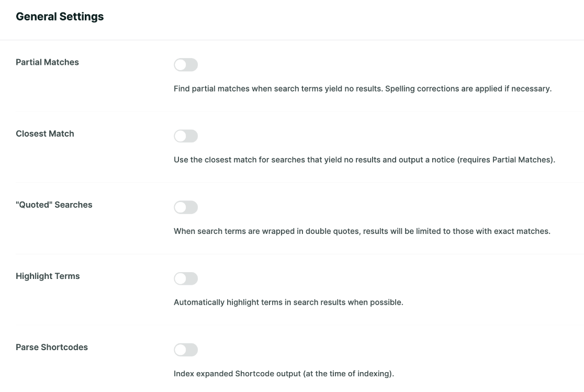Click the "Quoted" Searches label
Image resolution: width=584 pixels, height=392 pixels.
54,204
